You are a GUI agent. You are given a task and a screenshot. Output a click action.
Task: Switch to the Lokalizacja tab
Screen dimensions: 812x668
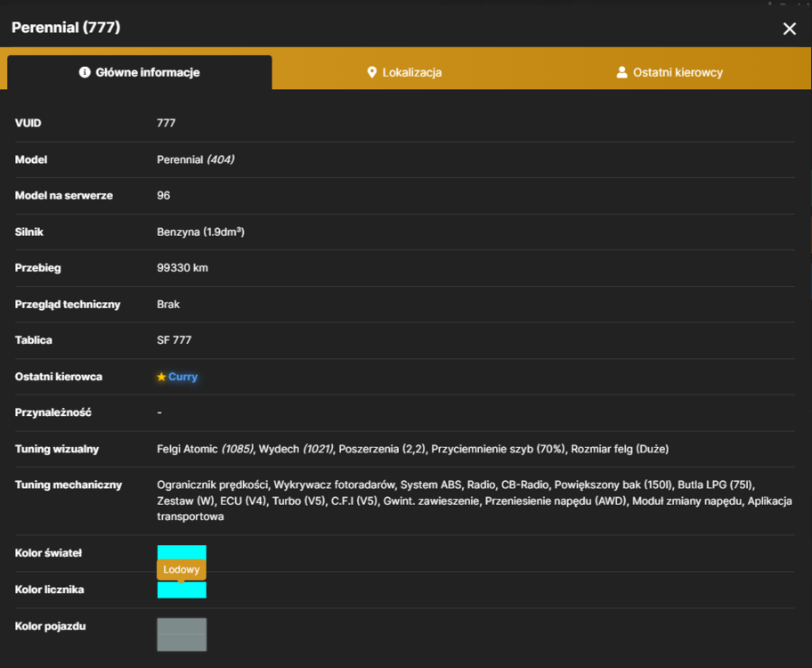[x=404, y=72]
